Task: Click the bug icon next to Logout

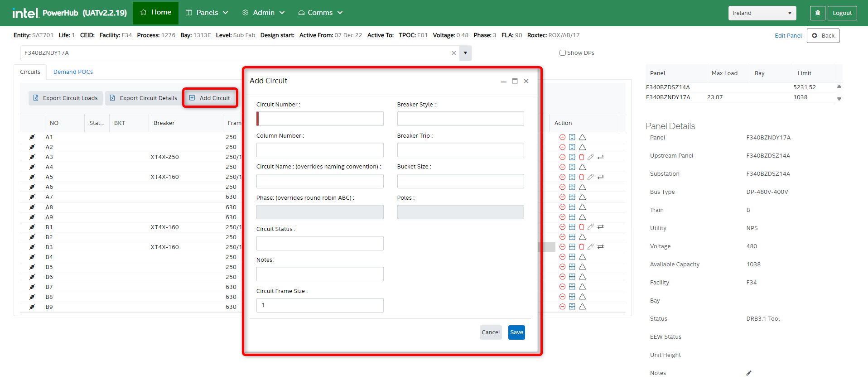Action: tap(817, 13)
